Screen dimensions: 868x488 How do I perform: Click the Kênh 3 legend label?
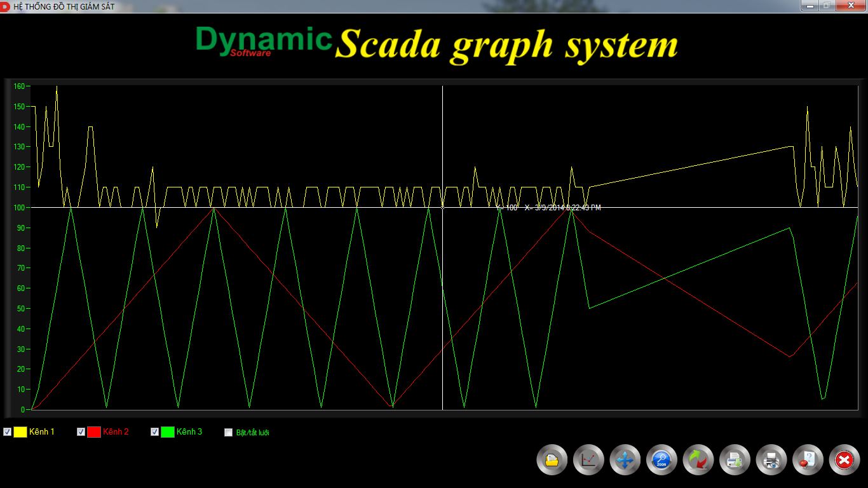pyautogui.click(x=189, y=432)
